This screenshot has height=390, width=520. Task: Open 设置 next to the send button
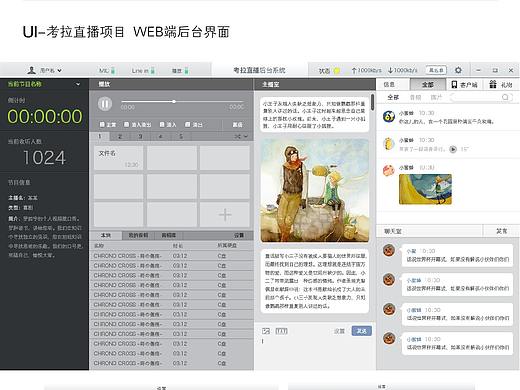point(339,331)
